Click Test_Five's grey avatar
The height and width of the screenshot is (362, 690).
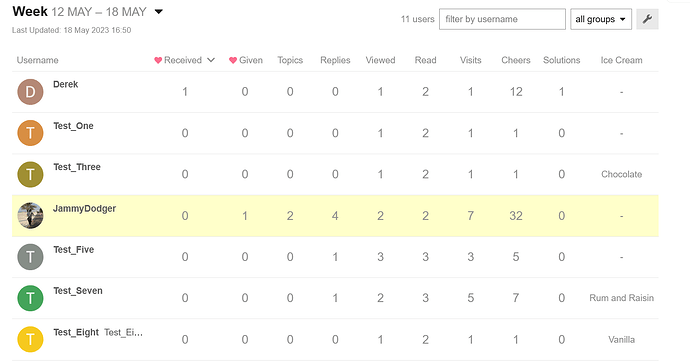click(x=30, y=257)
